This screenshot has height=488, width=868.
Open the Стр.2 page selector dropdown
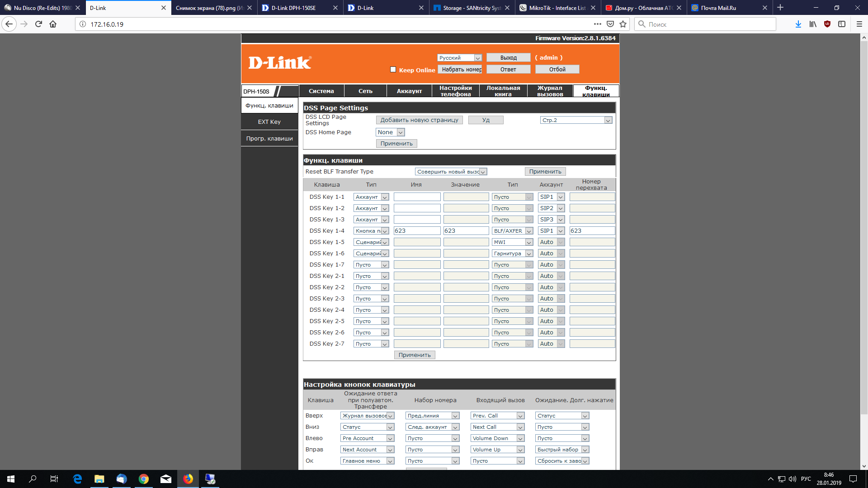pyautogui.click(x=576, y=120)
